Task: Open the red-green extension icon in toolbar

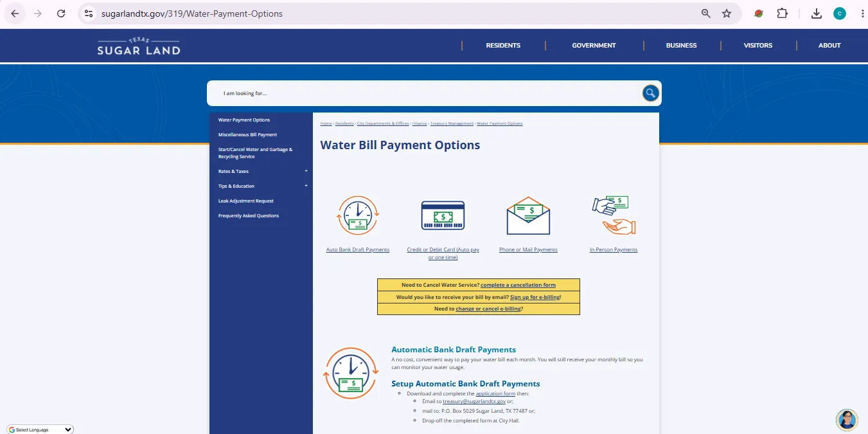Action: click(759, 14)
